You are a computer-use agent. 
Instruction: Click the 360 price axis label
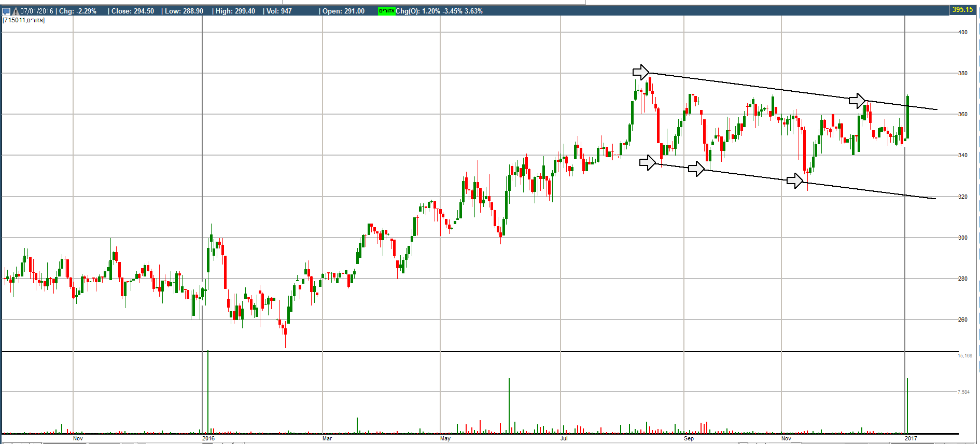click(x=963, y=114)
